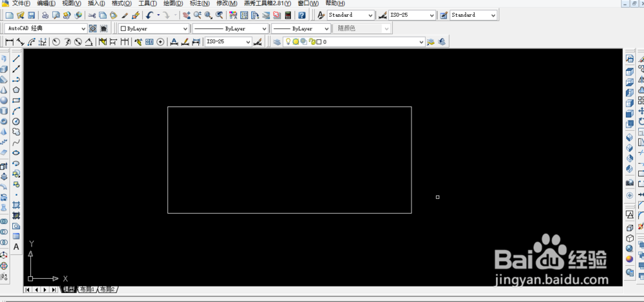
Task: Select the white rectangle's top edge
Action: click(290, 107)
